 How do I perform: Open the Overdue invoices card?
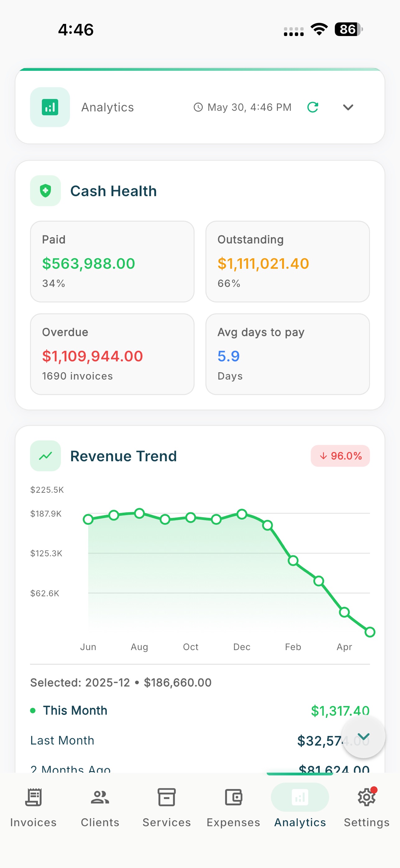pos(112,354)
